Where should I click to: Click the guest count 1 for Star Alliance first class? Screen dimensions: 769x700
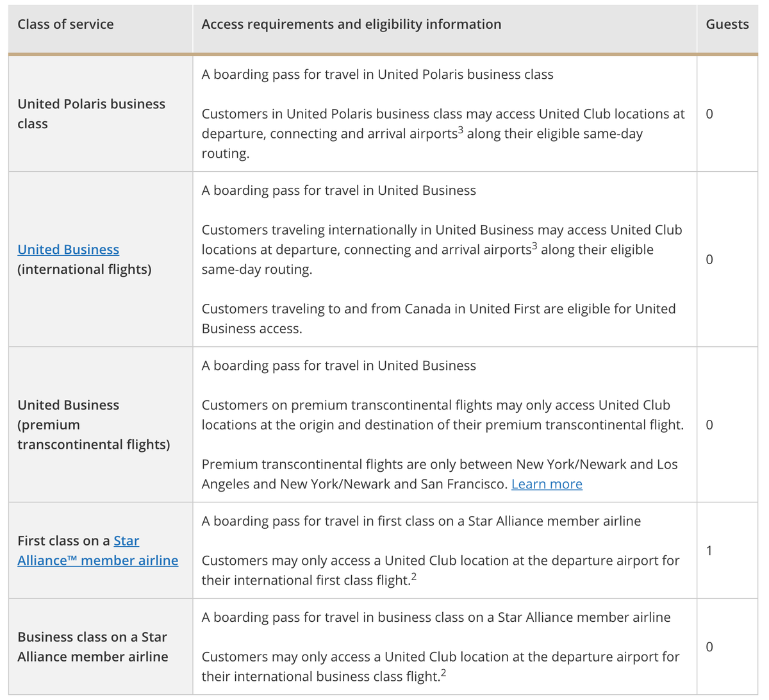pyautogui.click(x=709, y=550)
